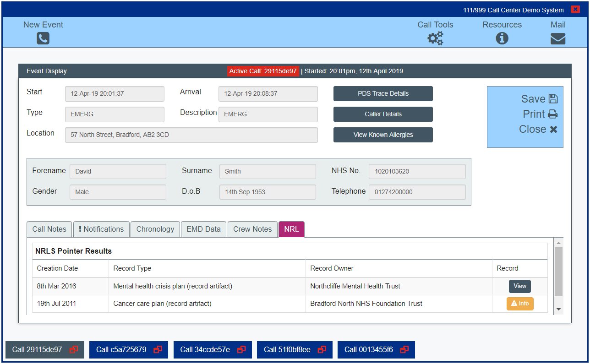Click the Arrival time field
590x364 pixels.
tap(268, 94)
